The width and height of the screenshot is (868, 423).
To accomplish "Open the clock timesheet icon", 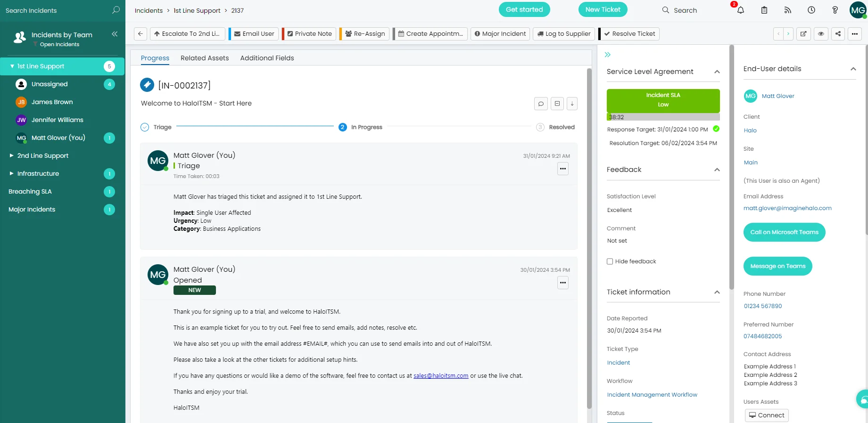I will [811, 10].
